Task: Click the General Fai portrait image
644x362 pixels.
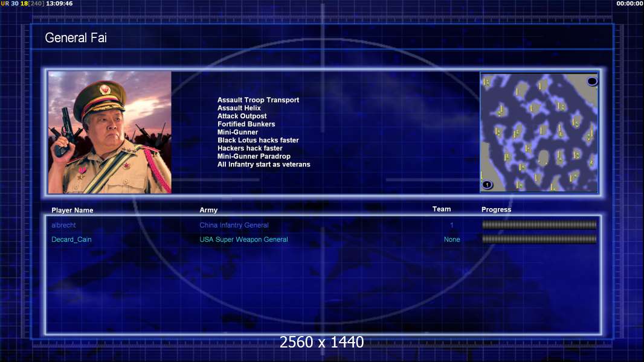Action: (110, 132)
